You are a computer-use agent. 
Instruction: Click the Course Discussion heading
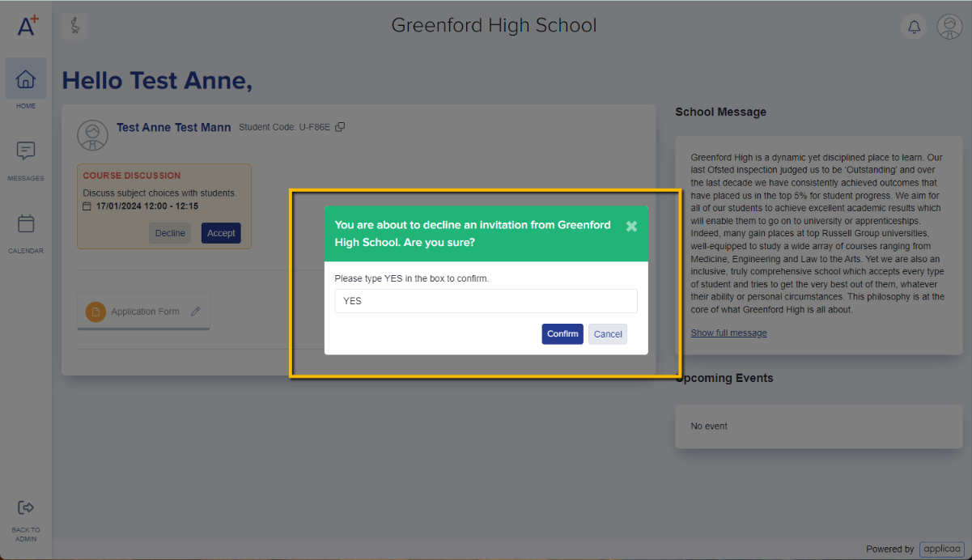coord(132,176)
